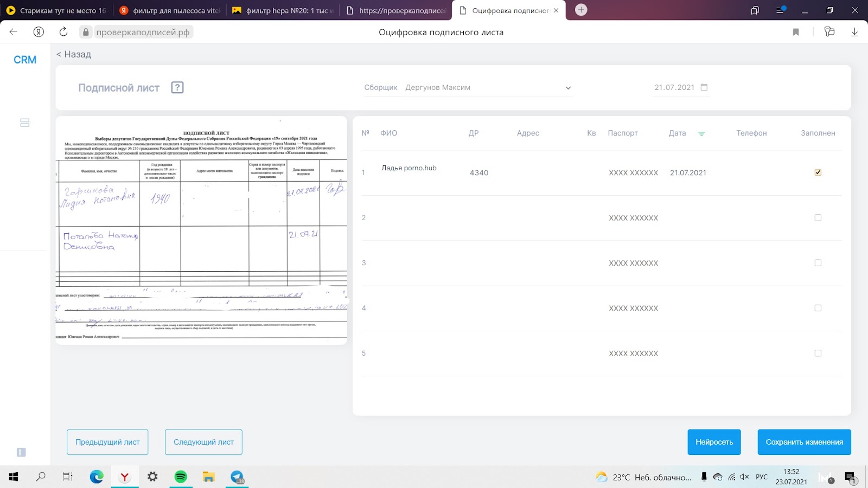Open Spotify from the taskbar
Image resolution: width=868 pixels, height=488 pixels.
click(181, 477)
